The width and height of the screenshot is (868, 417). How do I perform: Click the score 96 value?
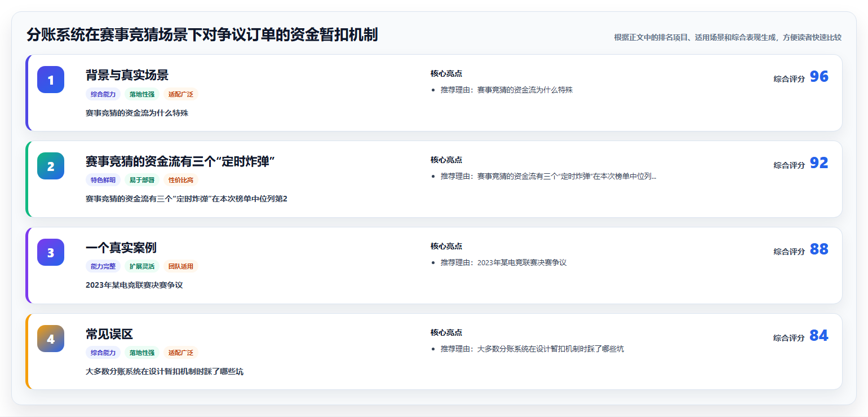coord(819,77)
